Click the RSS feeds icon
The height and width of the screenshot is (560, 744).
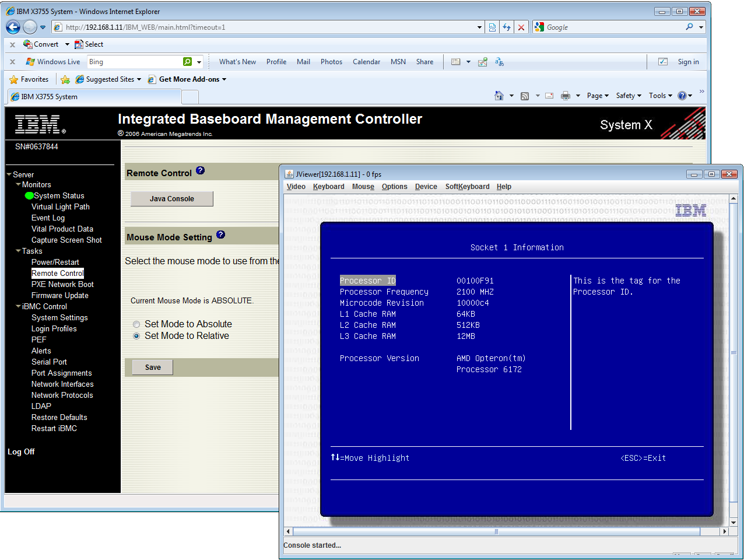click(525, 96)
